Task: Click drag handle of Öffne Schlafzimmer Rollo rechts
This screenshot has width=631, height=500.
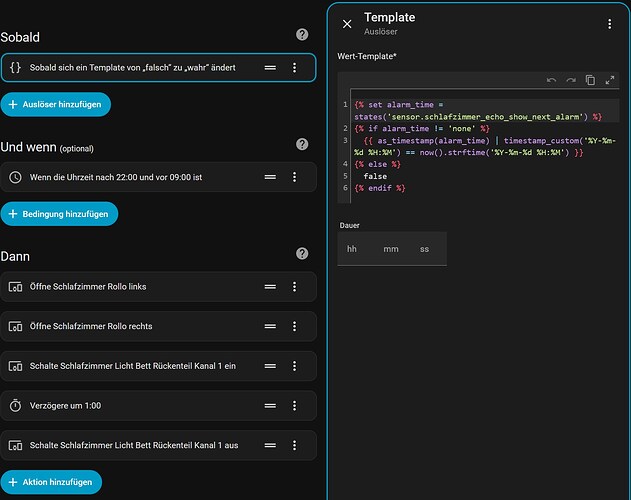Action: tap(270, 326)
